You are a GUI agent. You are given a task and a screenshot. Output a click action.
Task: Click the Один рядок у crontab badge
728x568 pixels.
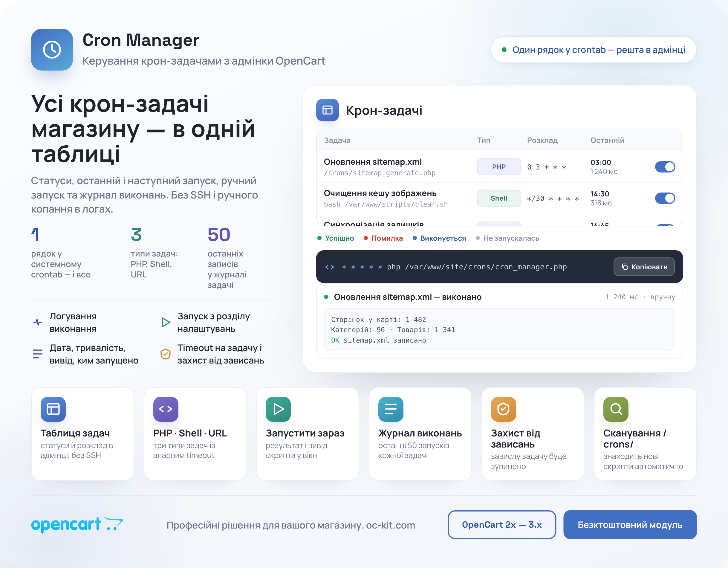tap(593, 50)
